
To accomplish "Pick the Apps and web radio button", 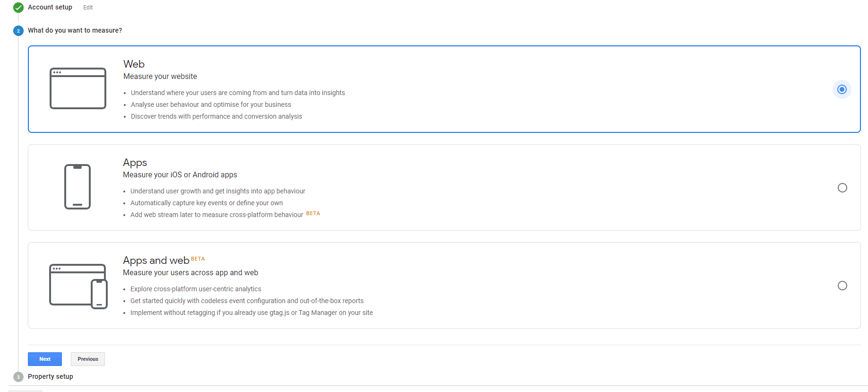I will pos(842,286).
